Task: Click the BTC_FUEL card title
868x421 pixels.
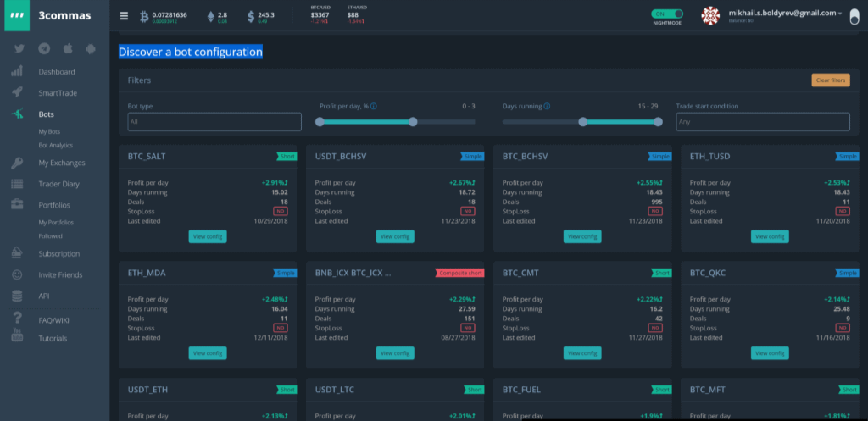Action: point(521,390)
